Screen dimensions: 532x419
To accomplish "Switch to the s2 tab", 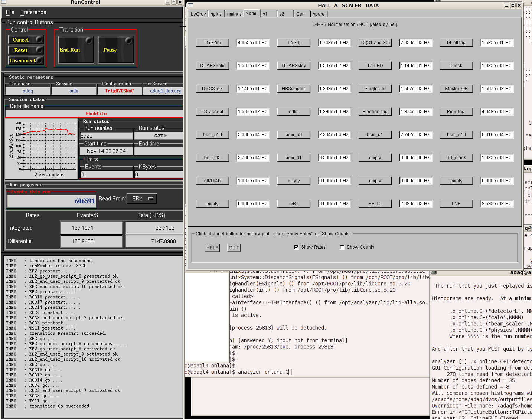I will (285, 14).
